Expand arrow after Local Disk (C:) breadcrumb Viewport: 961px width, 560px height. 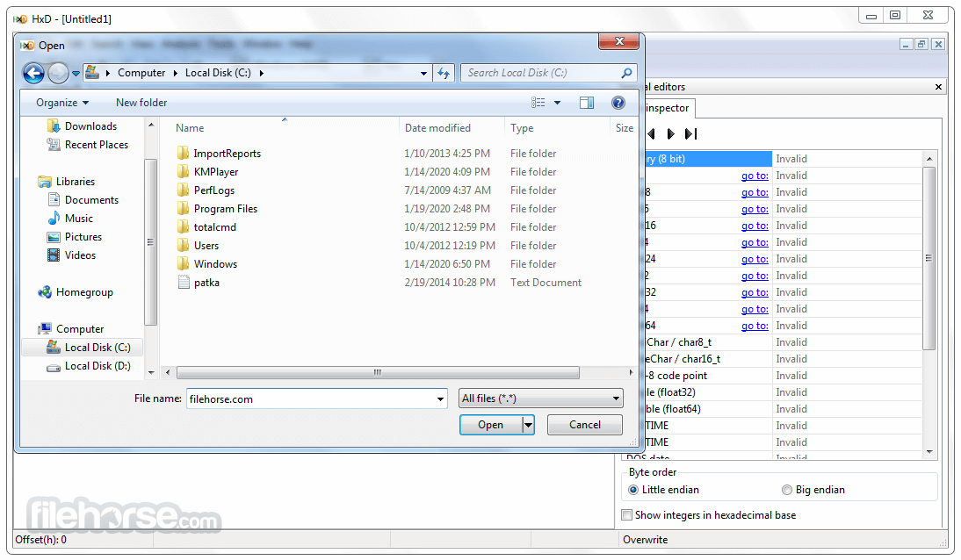(262, 73)
